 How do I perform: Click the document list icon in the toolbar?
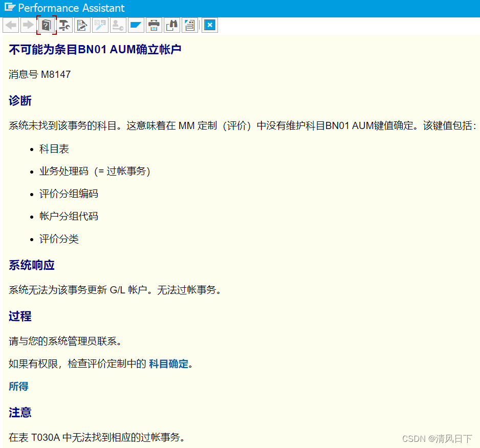click(x=189, y=25)
